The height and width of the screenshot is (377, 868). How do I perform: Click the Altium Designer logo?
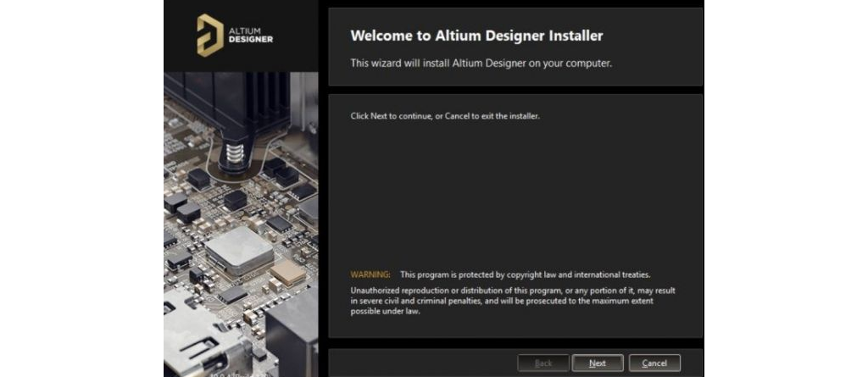235,36
